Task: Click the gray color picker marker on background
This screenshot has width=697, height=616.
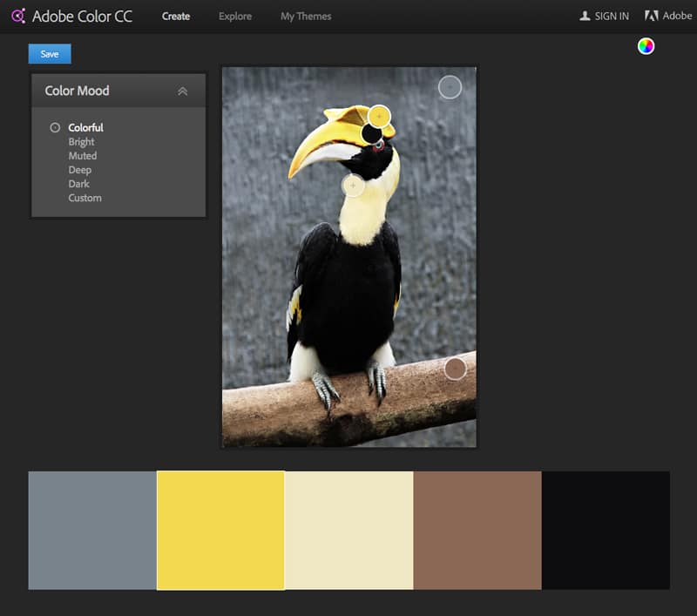Action: coord(450,87)
